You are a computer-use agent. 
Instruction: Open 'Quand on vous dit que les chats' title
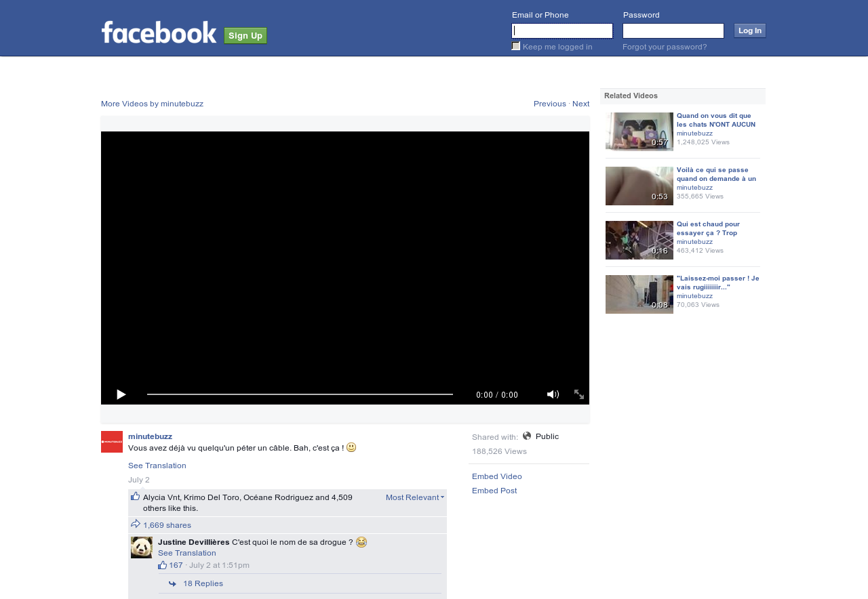coord(716,120)
